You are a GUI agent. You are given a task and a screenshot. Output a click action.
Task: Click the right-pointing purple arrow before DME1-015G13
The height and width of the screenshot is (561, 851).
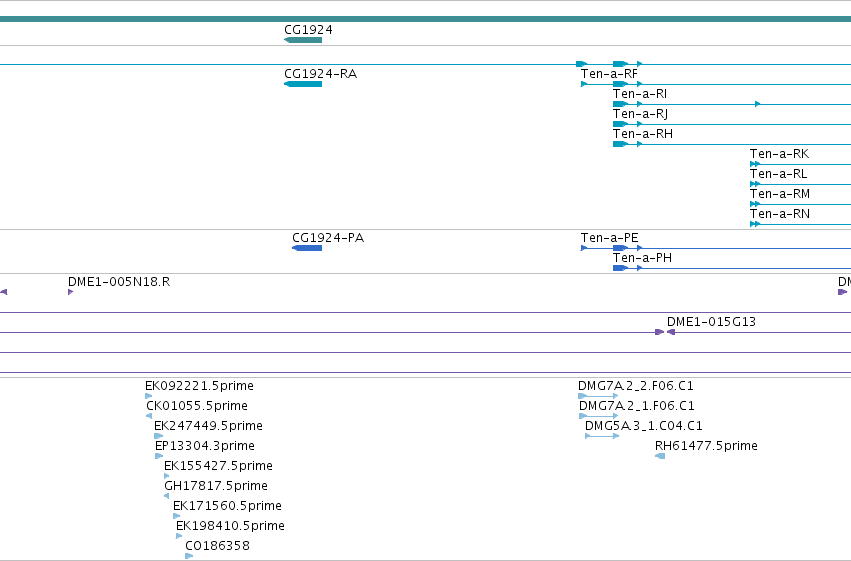pos(659,332)
